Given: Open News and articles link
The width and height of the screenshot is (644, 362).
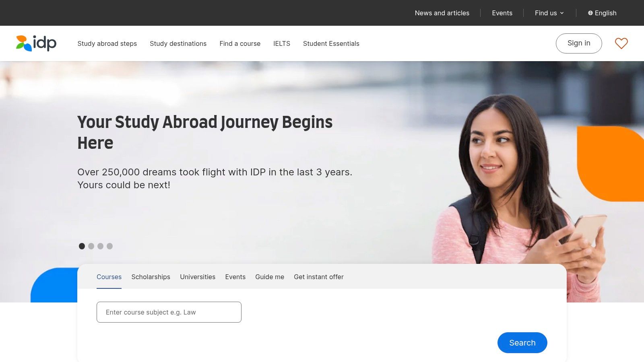Looking at the screenshot, I should point(442,13).
